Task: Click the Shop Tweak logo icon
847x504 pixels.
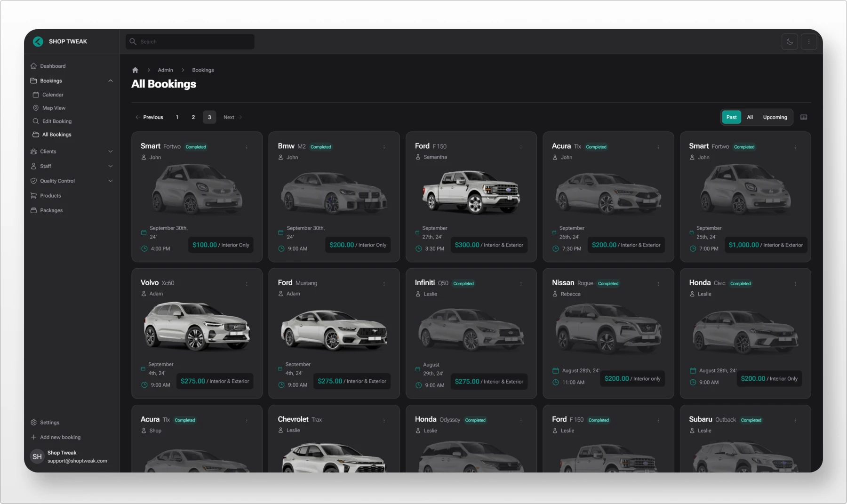Action: 38,41
